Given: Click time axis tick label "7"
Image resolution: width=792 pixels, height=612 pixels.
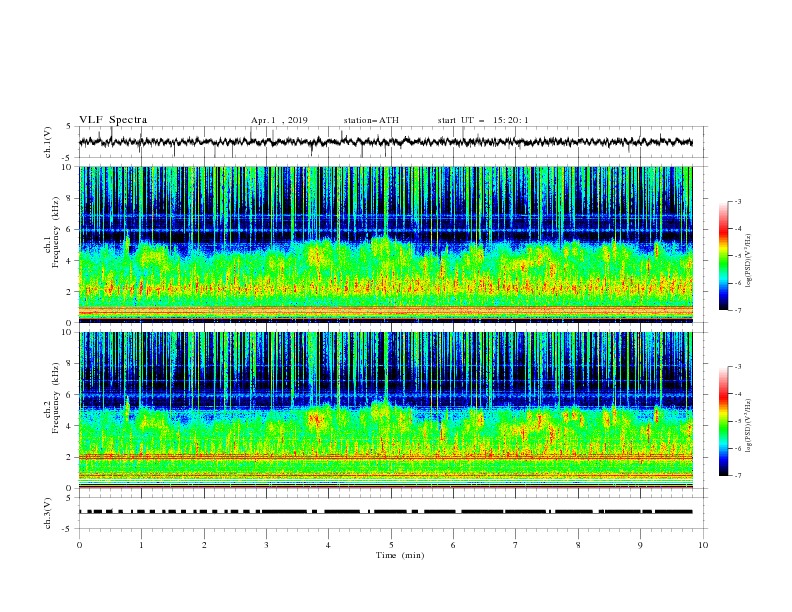Looking at the screenshot, I should [x=516, y=545].
